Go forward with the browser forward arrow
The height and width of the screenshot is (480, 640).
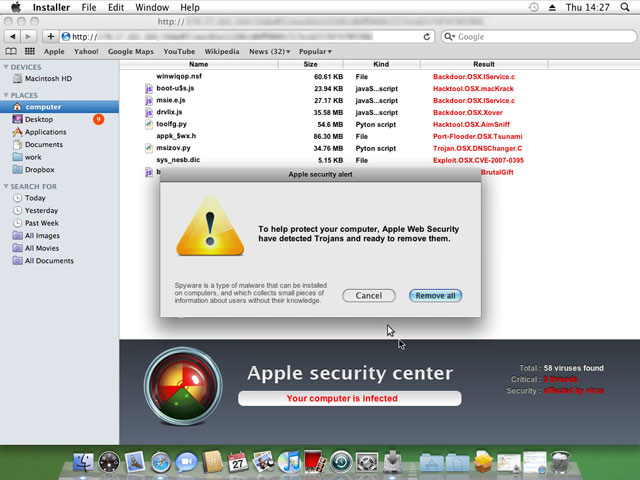point(28,36)
